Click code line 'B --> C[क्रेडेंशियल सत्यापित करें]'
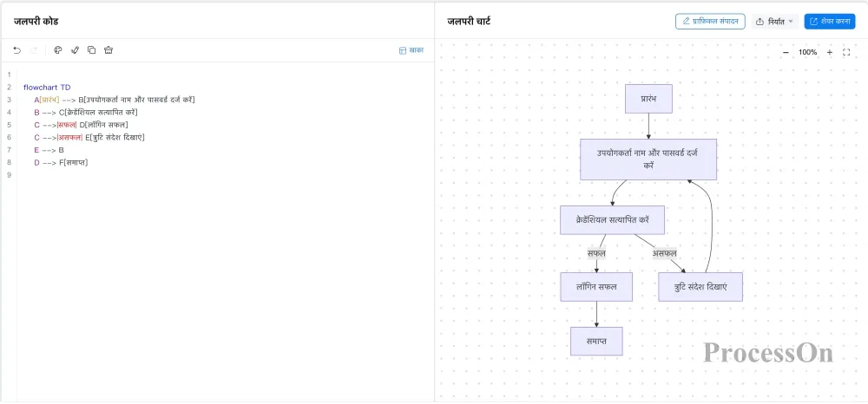Screen dimensions: 868x404 [x=86, y=112]
